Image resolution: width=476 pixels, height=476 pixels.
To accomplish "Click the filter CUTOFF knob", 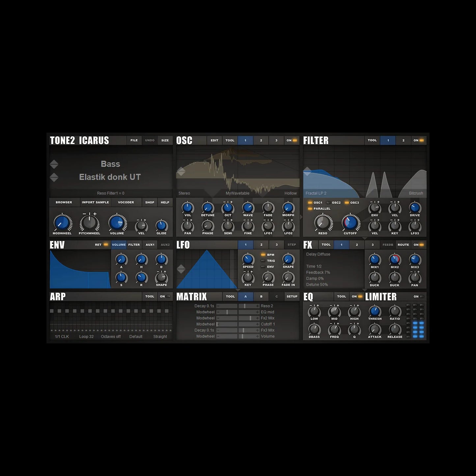I will click(350, 223).
